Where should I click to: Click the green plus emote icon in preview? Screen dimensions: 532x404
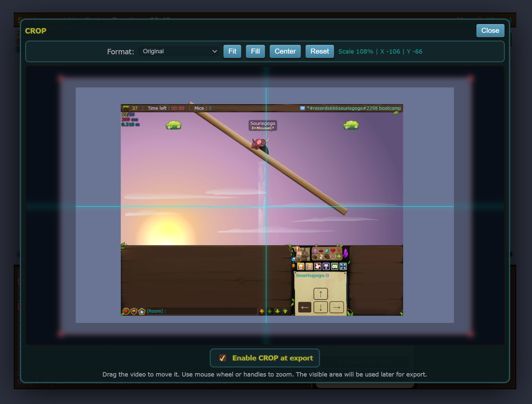coord(339,256)
